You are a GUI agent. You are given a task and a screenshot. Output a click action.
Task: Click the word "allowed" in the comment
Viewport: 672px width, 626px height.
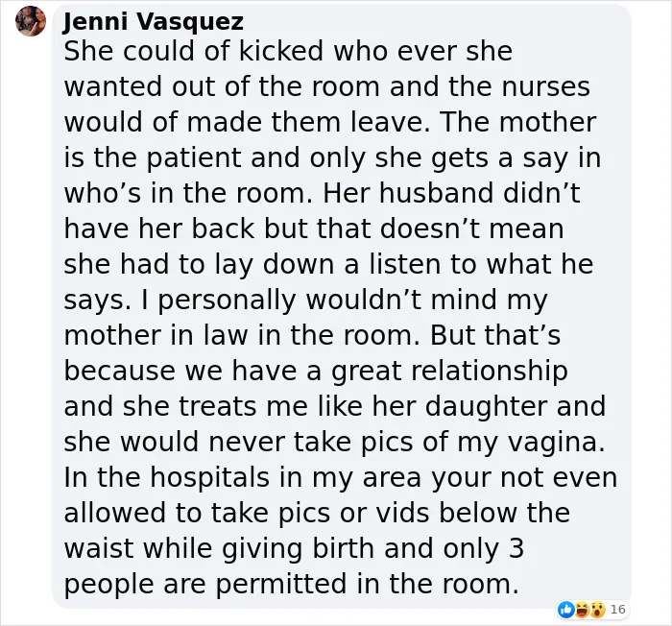pyautogui.click(x=115, y=514)
